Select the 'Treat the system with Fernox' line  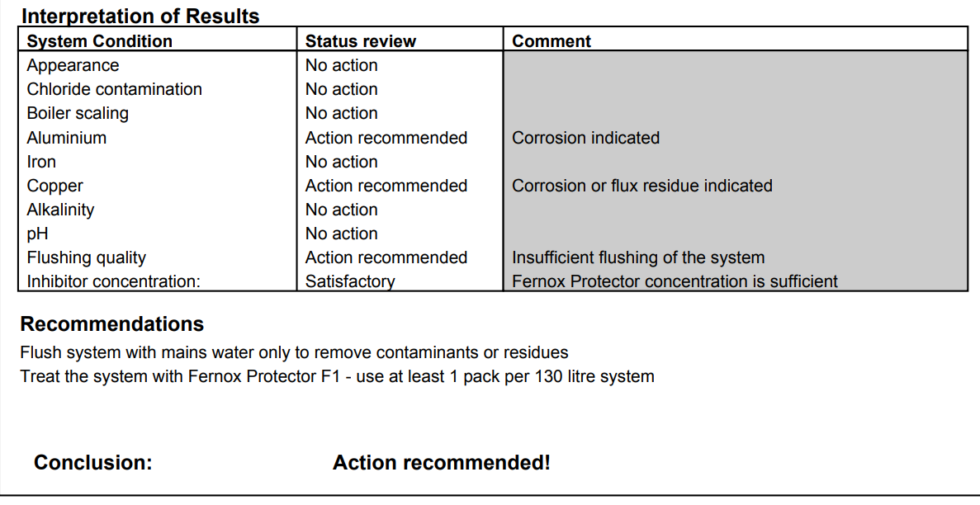point(337,376)
